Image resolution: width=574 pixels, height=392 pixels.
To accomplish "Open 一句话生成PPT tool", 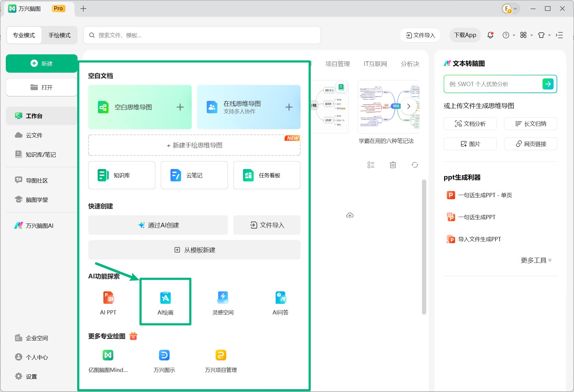I will tap(471, 217).
